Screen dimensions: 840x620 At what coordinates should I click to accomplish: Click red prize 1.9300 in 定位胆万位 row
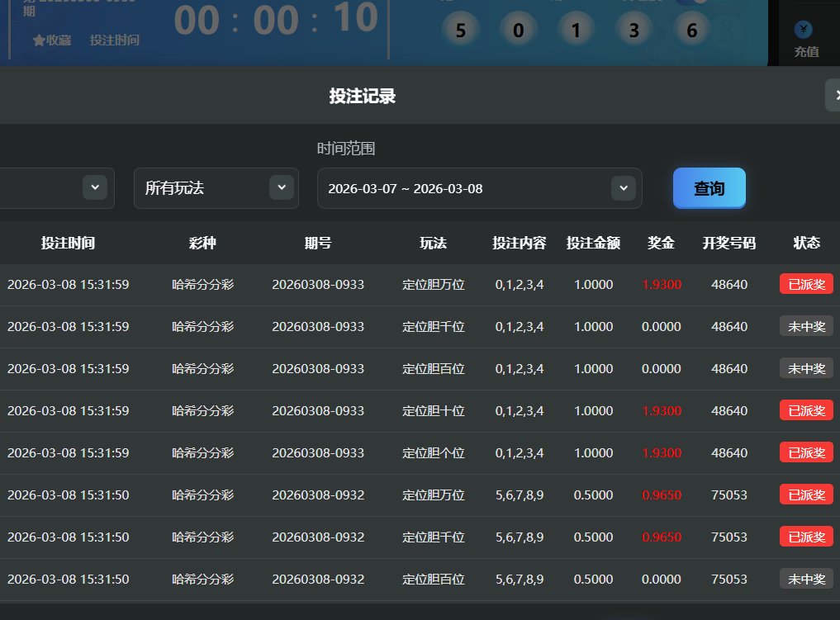[662, 285]
